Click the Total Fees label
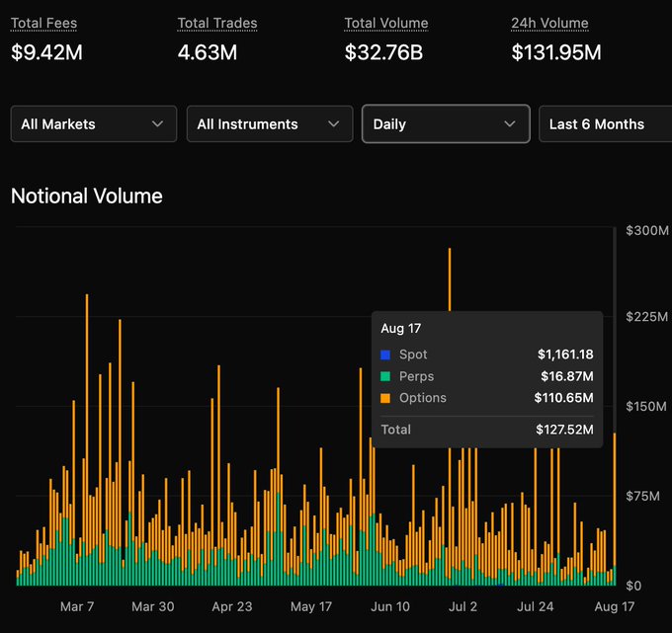 43,23
